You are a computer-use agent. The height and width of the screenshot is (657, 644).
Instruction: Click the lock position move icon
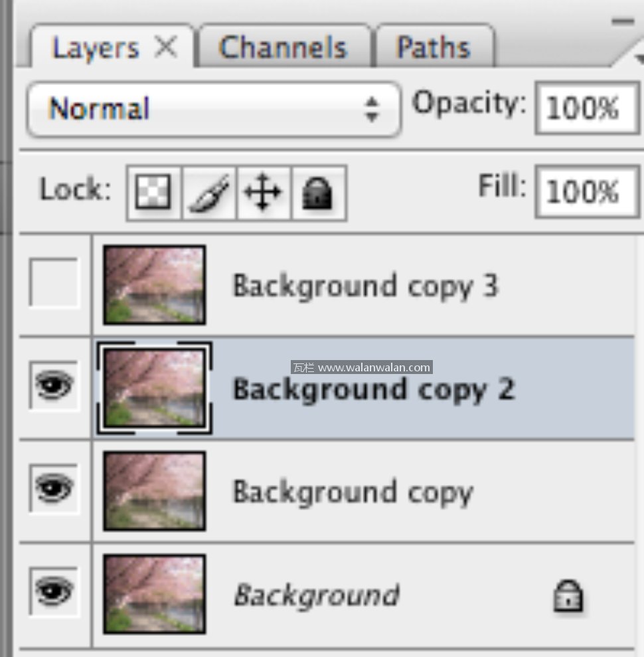263,193
